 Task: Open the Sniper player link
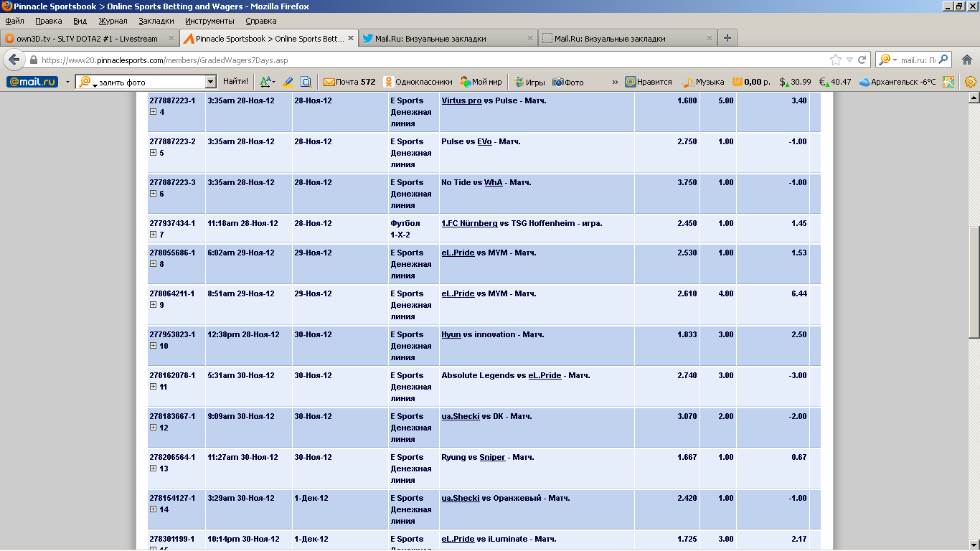[x=492, y=457]
